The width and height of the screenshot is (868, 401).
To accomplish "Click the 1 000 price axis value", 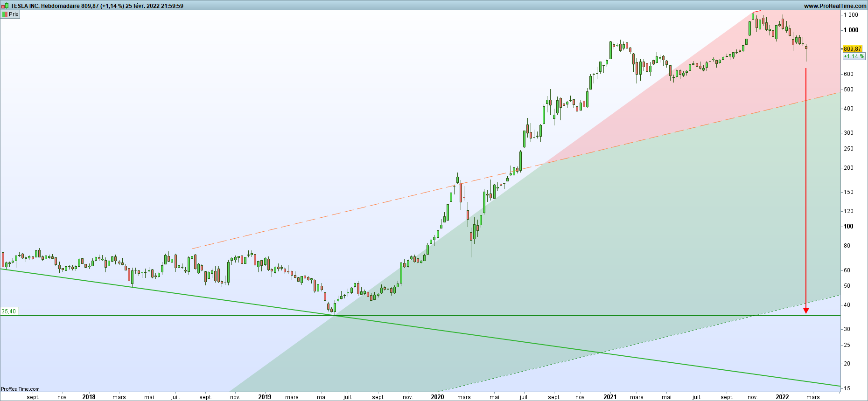I will [851, 30].
